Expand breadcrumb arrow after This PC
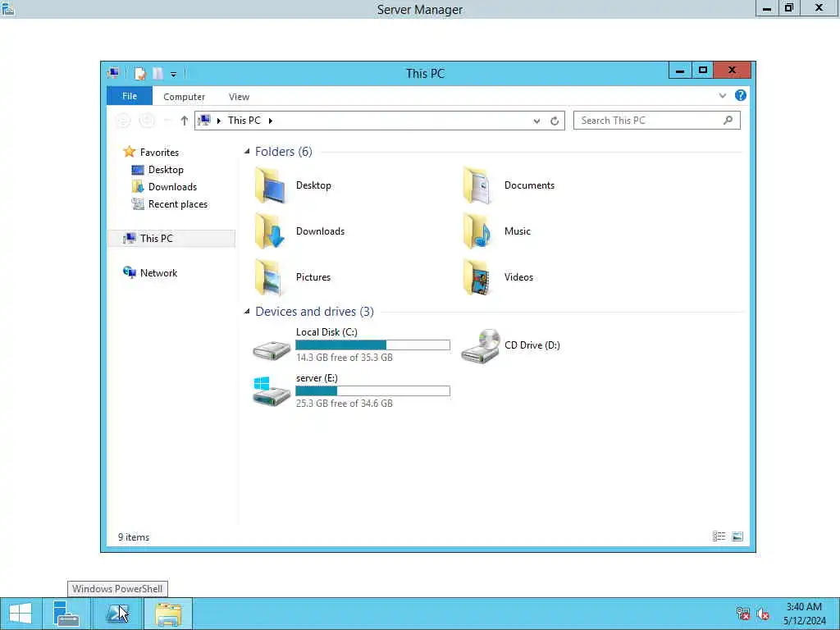 [x=270, y=121]
